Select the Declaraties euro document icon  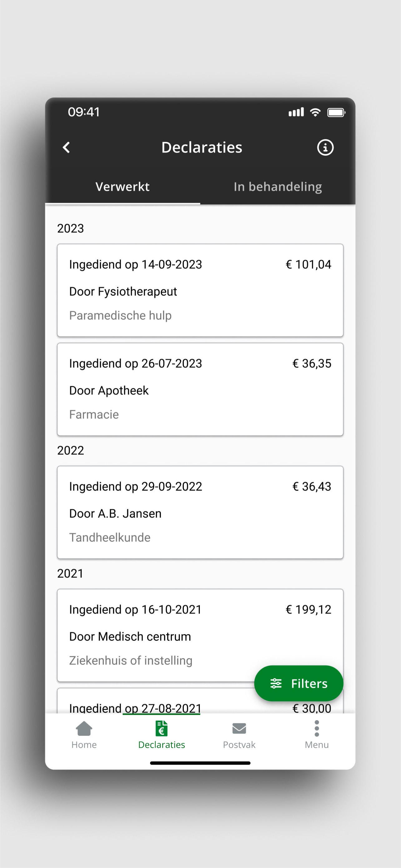[161, 729]
